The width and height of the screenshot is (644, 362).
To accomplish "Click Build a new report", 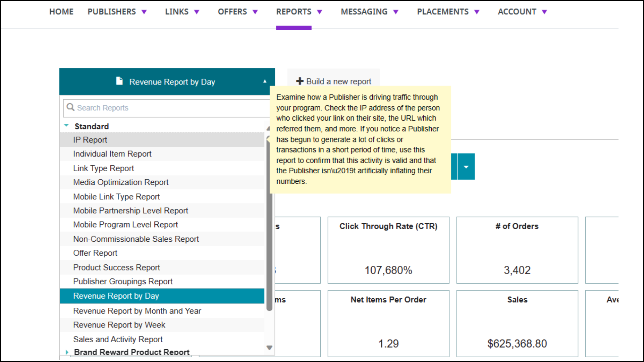I will point(338,81).
